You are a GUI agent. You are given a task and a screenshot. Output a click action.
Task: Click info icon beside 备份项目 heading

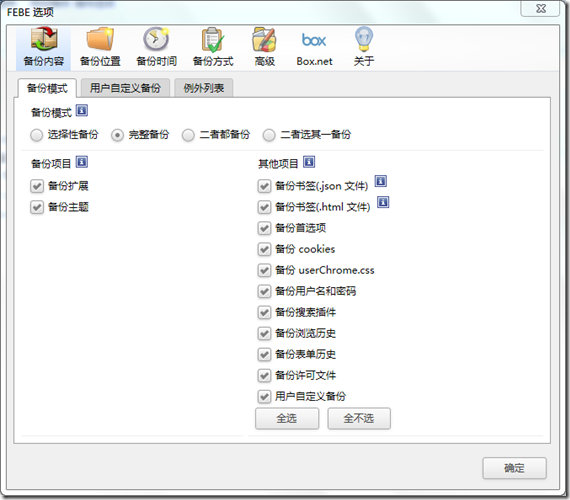pyautogui.click(x=82, y=162)
